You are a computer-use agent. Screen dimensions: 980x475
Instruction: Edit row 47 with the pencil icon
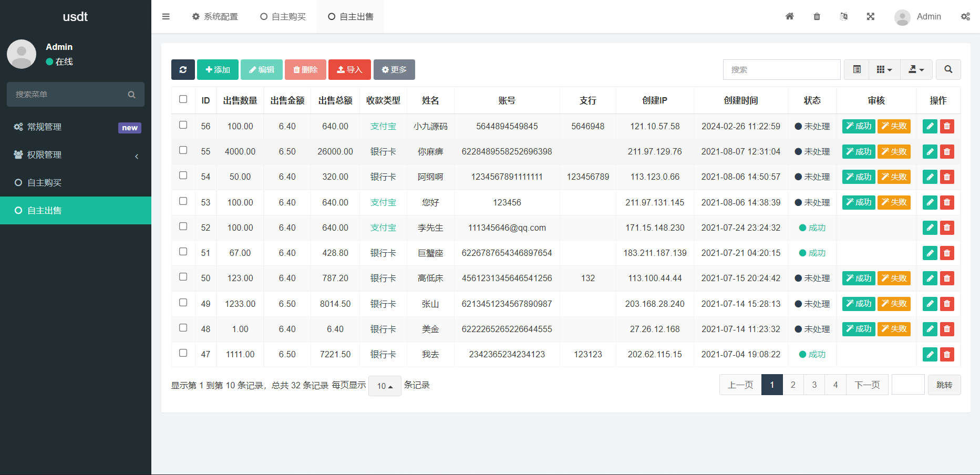click(x=930, y=354)
